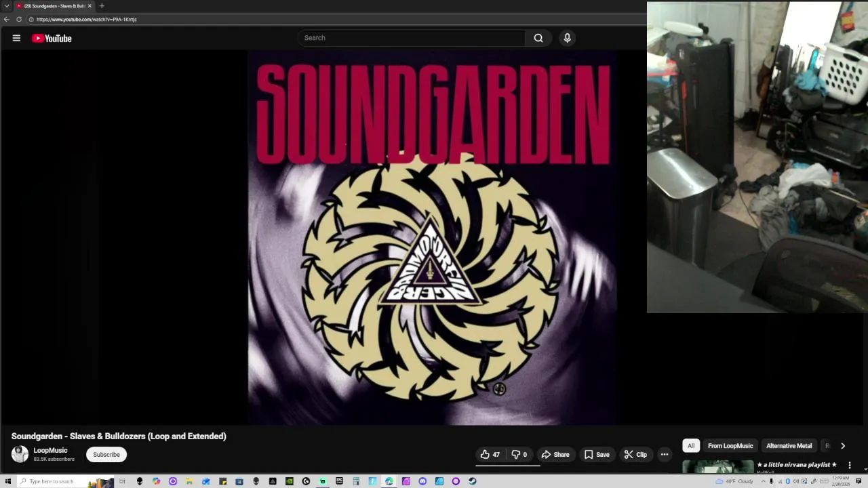Open the Bluetooth tray icon
This screenshot has width=868, height=488.
(788, 481)
